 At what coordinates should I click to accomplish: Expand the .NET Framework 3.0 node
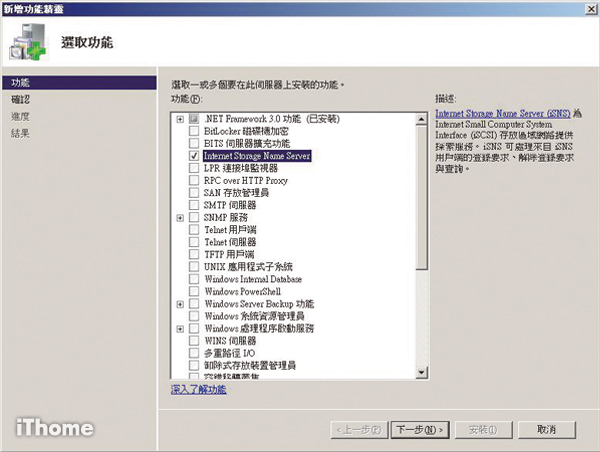click(180, 120)
